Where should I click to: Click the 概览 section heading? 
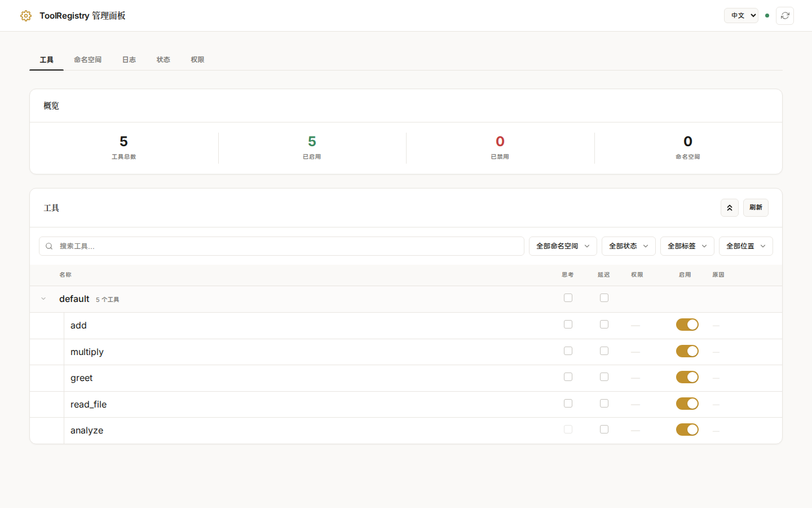click(51, 106)
